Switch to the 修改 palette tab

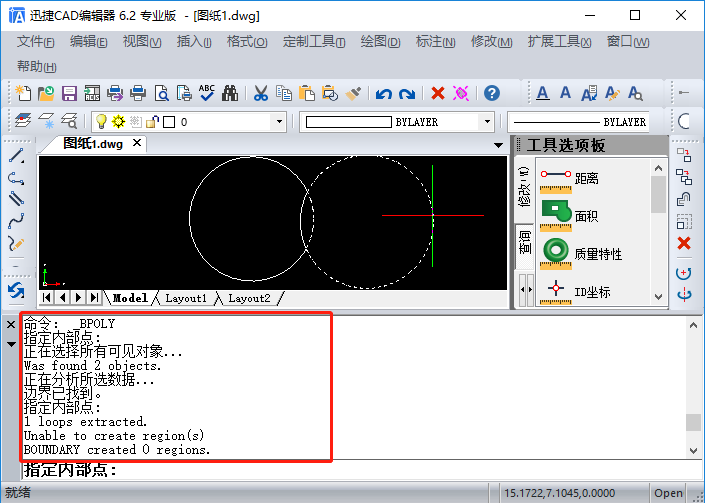click(524, 187)
